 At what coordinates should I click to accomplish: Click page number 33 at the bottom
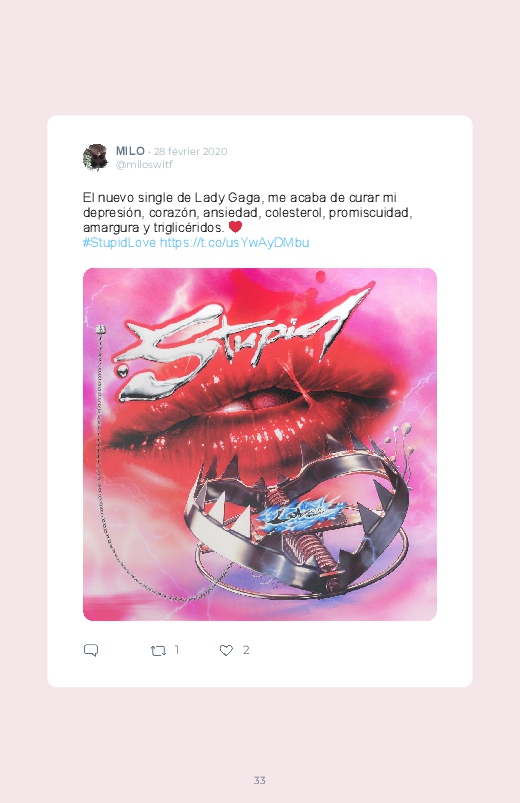click(260, 780)
